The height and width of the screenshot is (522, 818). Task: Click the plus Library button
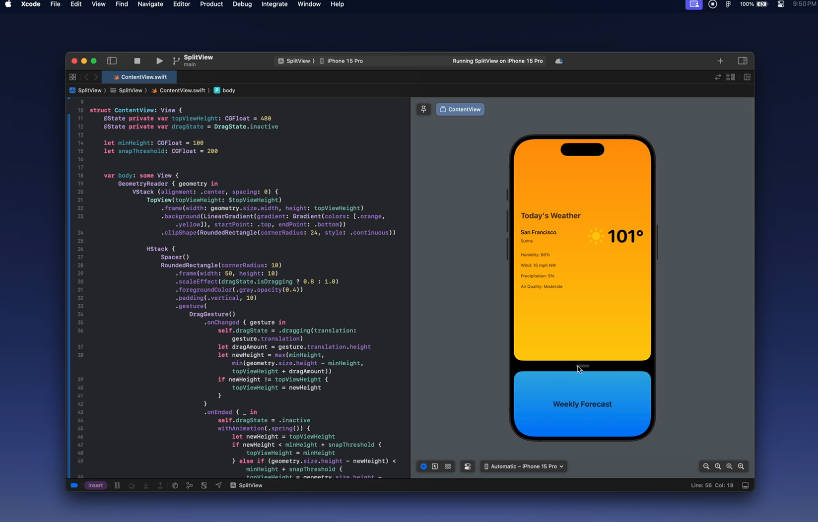720,61
